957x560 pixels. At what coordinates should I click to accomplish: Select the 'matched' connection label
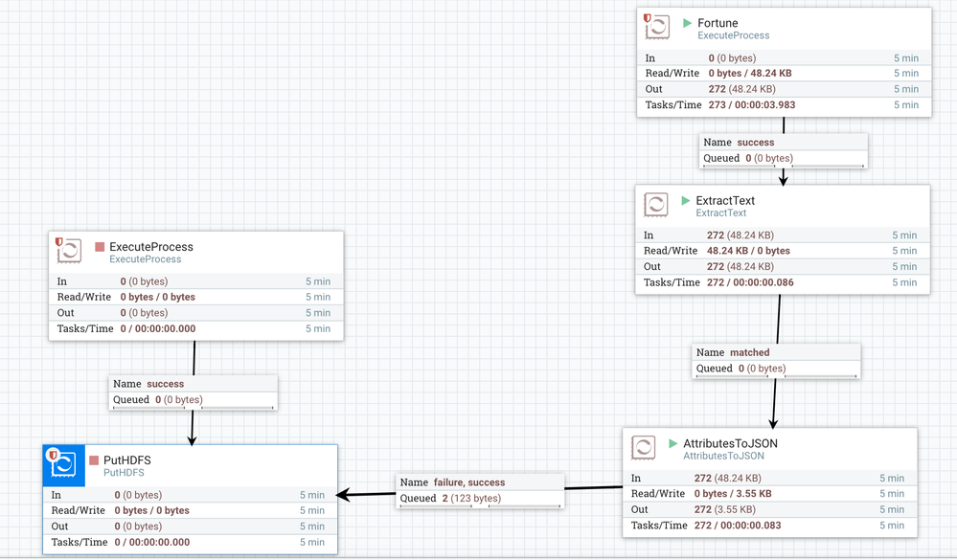click(x=776, y=352)
